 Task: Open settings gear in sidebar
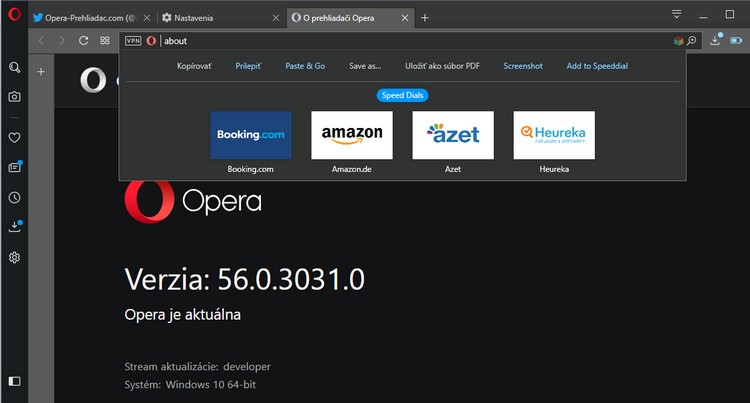14,257
